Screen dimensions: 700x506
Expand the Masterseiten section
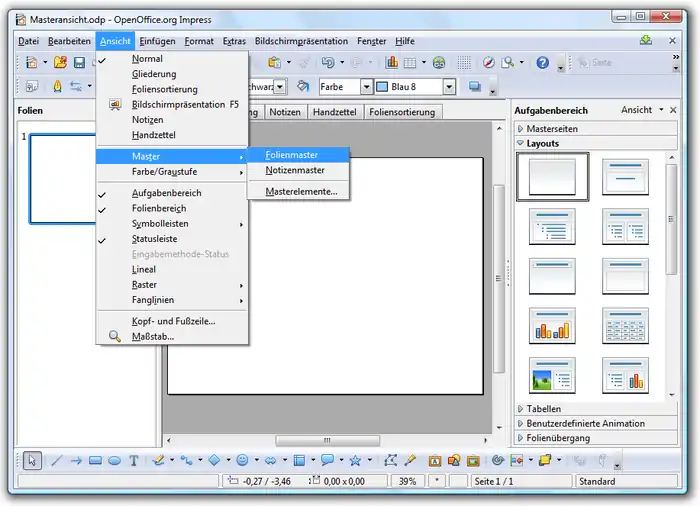(x=596, y=129)
